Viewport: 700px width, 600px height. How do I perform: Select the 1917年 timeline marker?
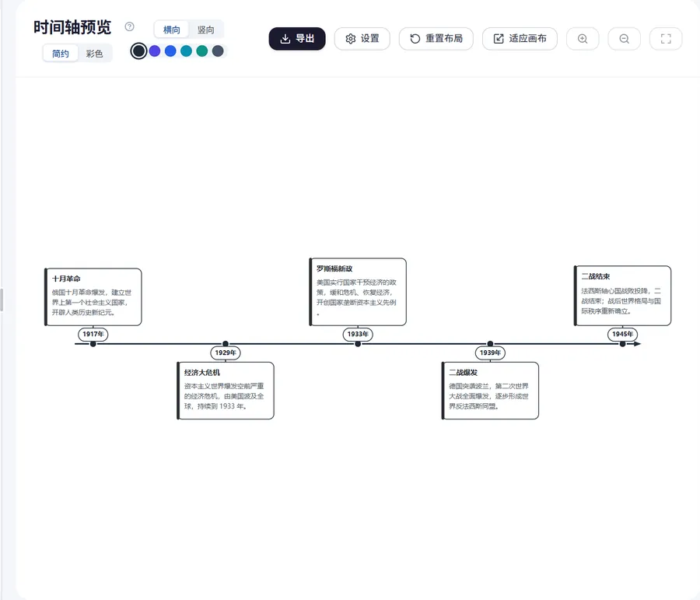(x=93, y=334)
